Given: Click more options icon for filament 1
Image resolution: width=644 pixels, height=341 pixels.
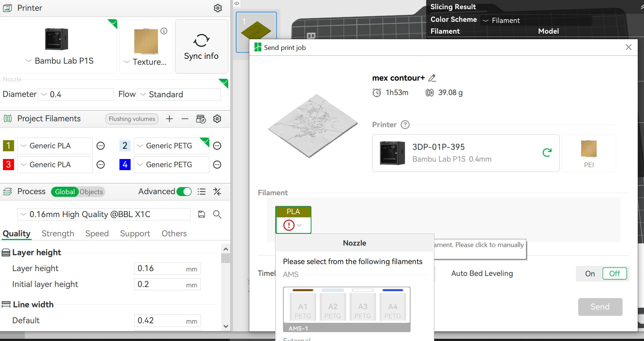Looking at the screenshot, I should (101, 146).
